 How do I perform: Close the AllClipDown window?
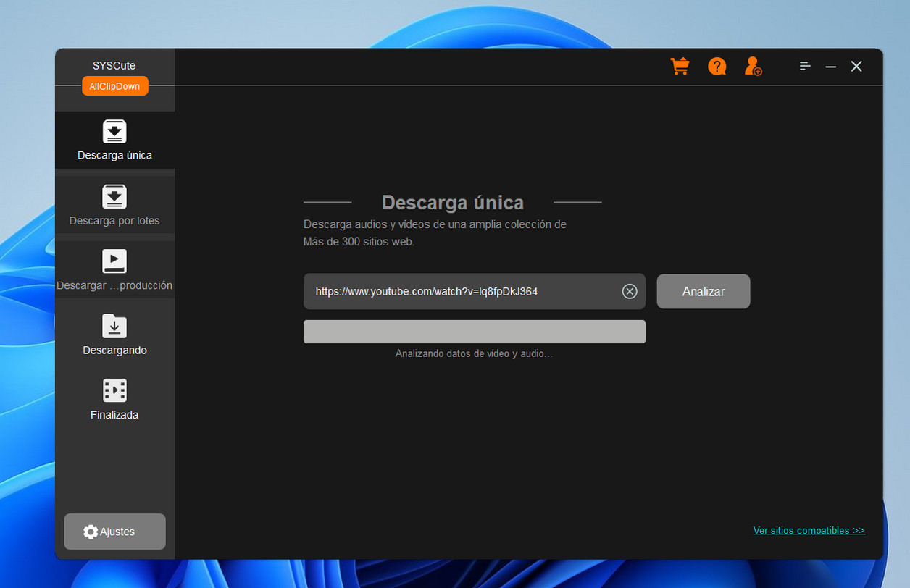[856, 67]
